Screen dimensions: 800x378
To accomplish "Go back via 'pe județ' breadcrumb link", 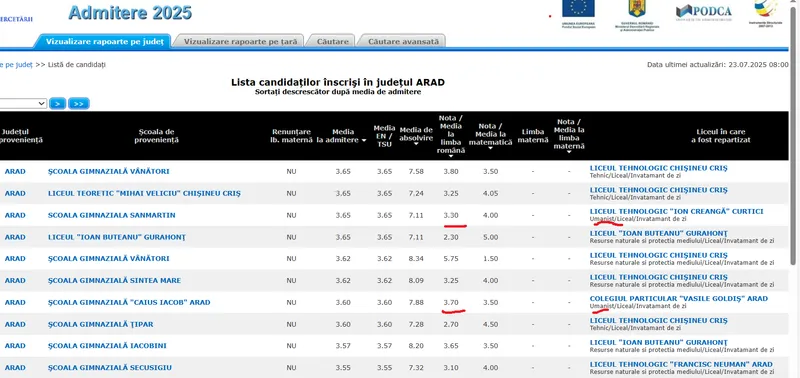I will click(x=16, y=65).
